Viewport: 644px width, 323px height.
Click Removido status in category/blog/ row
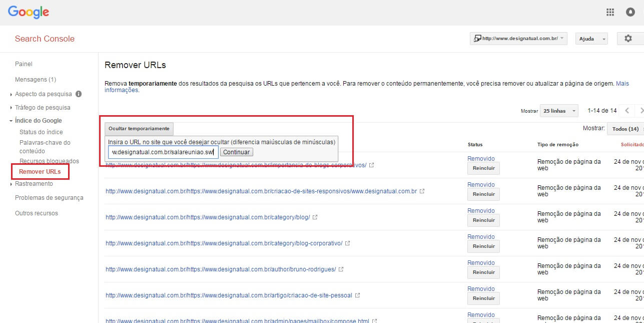pos(481,211)
